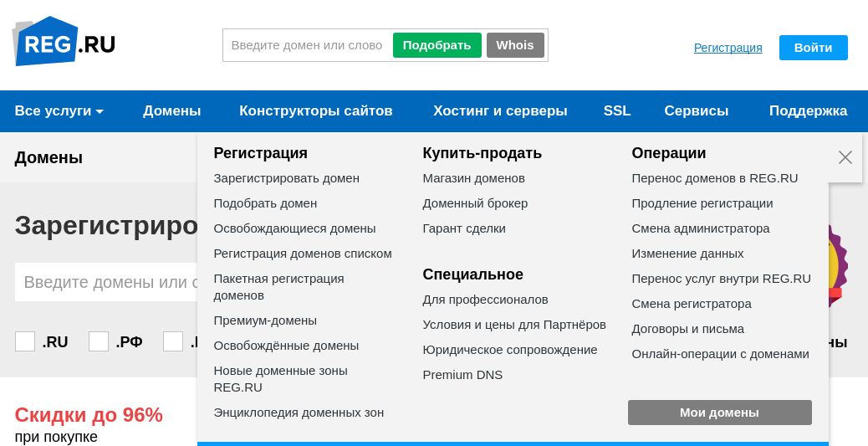The height and width of the screenshot is (446, 868).
Task: Click the Whois button
Action: [x=515, y=45]
